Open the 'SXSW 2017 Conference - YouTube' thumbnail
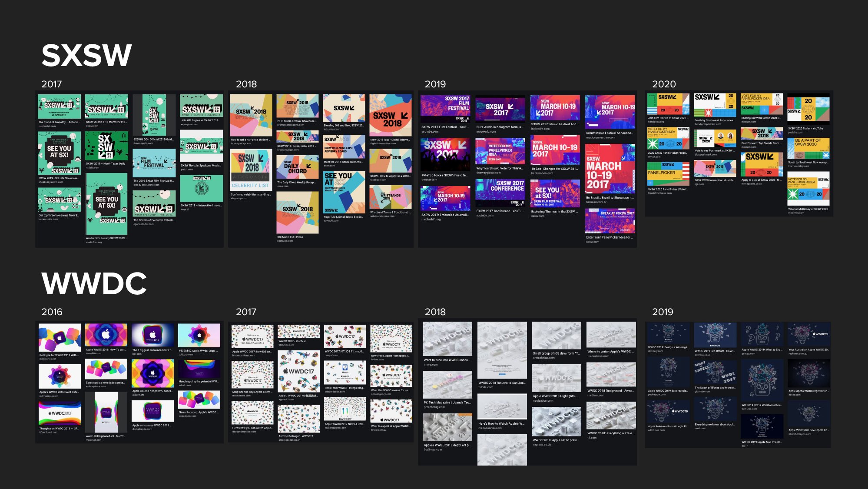The image size is (868, 489). tap(500, 193)
